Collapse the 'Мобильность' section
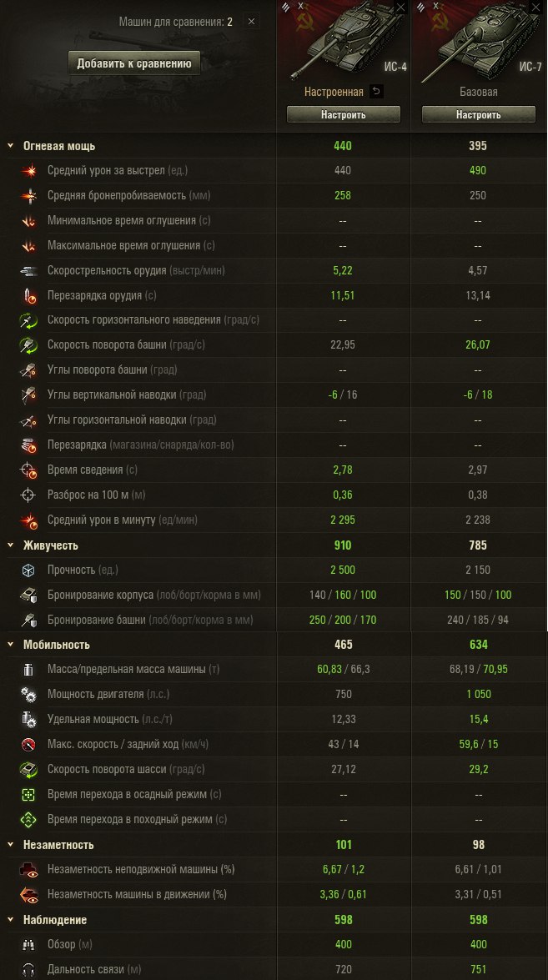548x980 pixels. click(x=11, y=645)
